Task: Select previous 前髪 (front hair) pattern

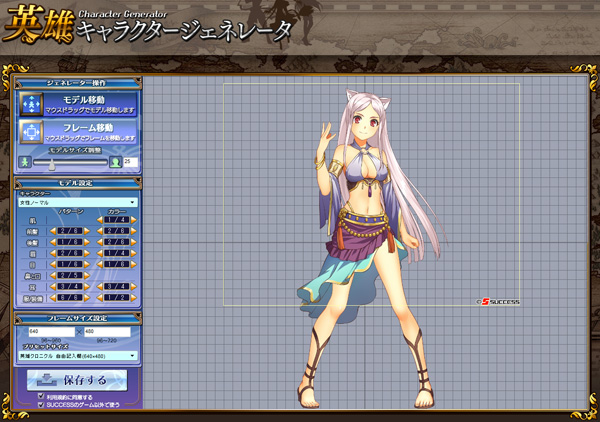Action: [x=53, y=231]
